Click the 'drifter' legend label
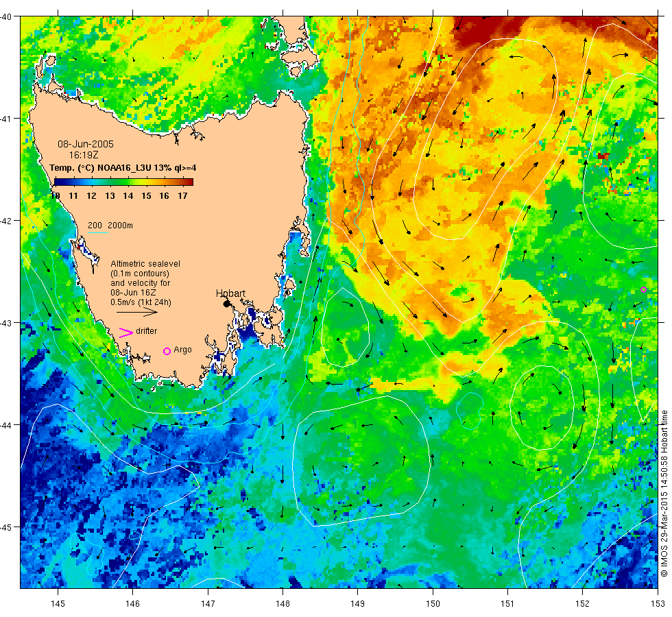The width and height of the screenshot is (672, 617). [x=146, y=331]
